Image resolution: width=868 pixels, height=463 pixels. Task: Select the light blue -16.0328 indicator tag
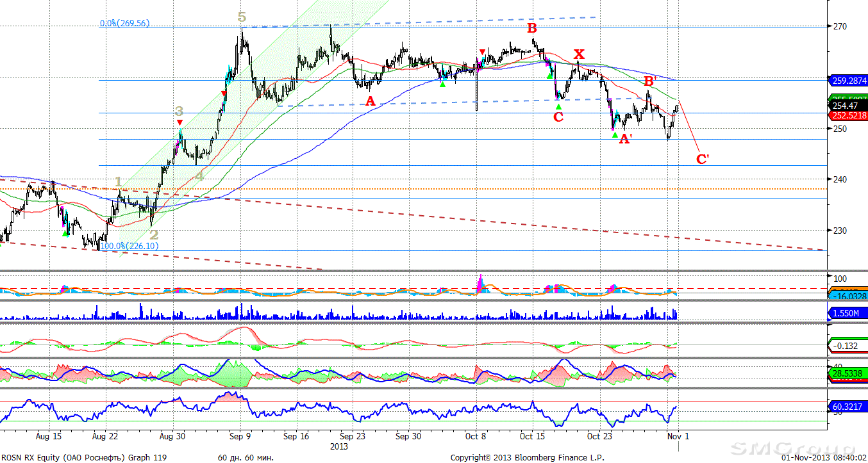[848, 296]
